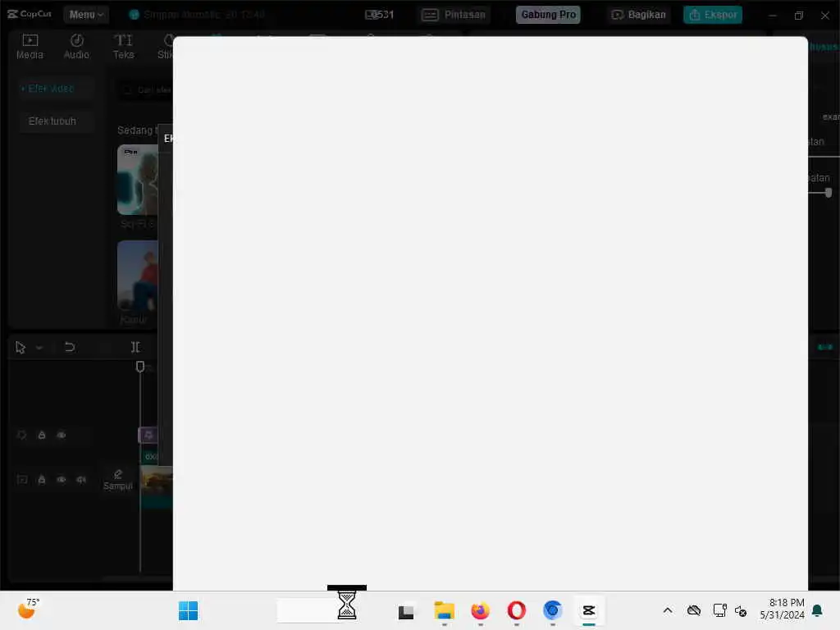Select the video clip thumbnail on timeline
The height and width of the screenshot is (630, 840).
tap(157, 481)
